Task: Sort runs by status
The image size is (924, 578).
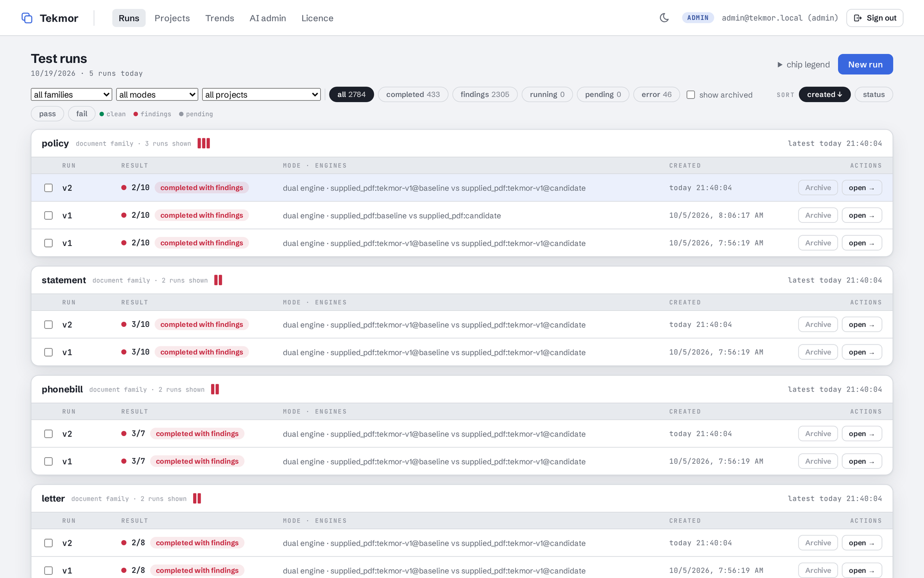Action: coord(874,94)
